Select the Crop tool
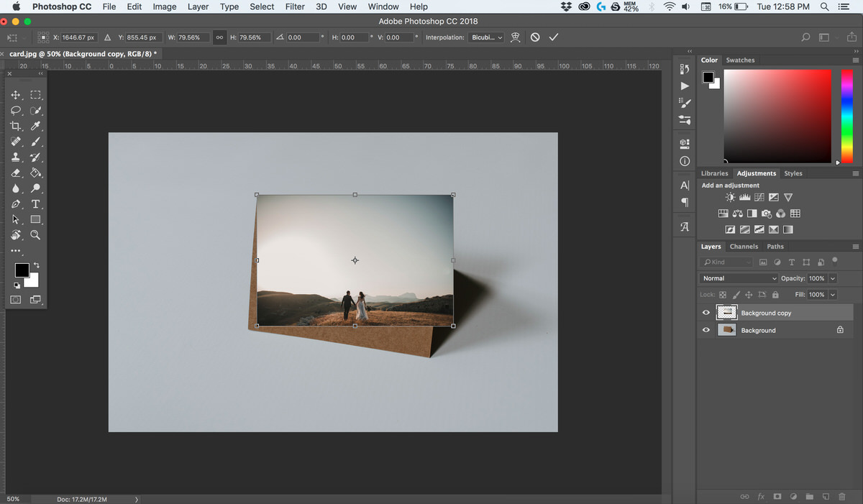The height and width of the screenshot is (504, 863). (16, 127)
